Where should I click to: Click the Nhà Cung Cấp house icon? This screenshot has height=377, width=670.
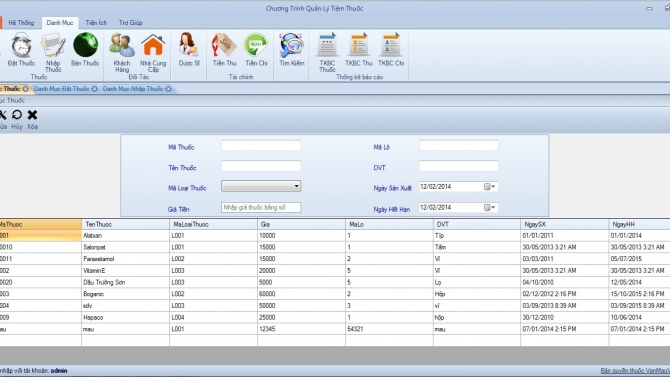[153, 45]
